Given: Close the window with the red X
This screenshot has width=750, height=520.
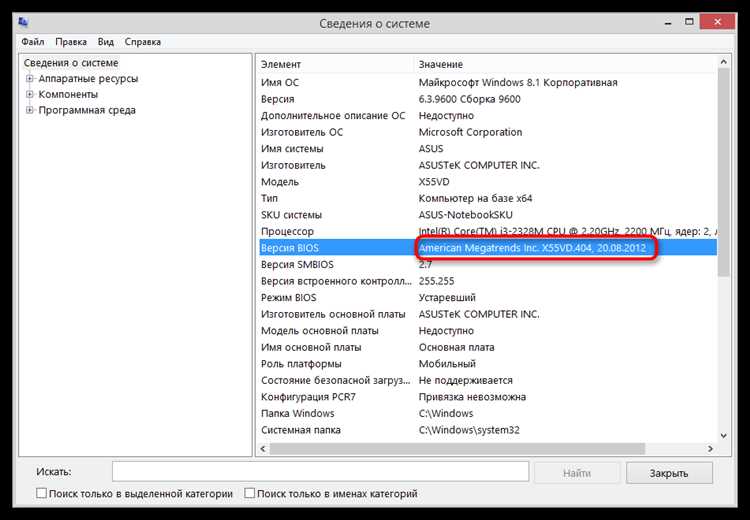Looking at the screenshot, I should (717, 22).
